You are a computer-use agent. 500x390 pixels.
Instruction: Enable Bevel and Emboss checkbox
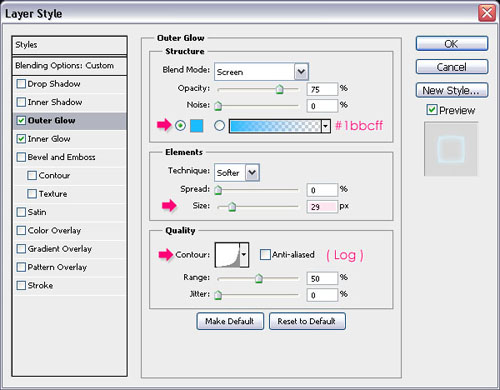(21, 157)
